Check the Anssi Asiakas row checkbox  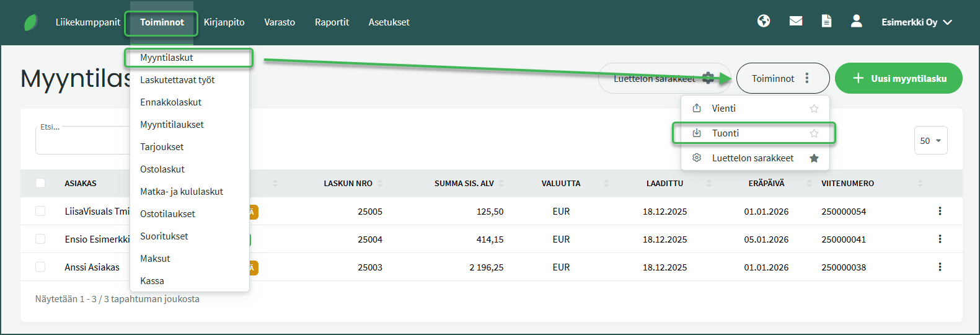tap(40, 267)
